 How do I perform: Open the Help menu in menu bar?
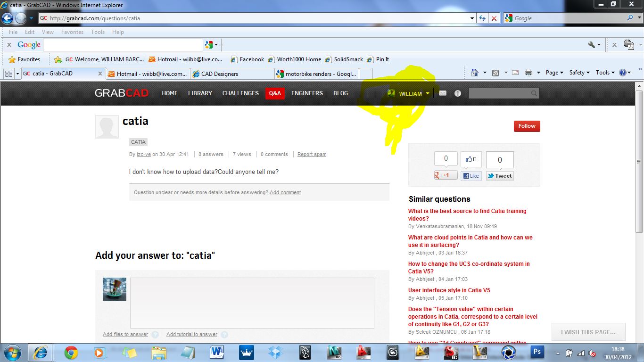pyautogui.click(x=118, y=32)
